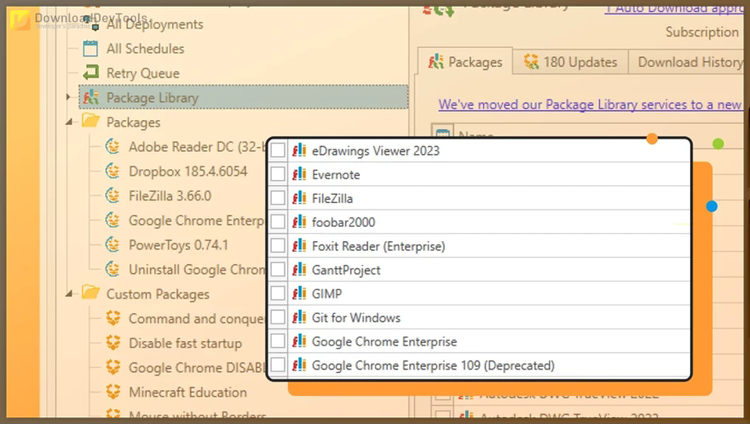Click the Adobe Reader DC package icon
Image resolution: width=750 pixels, height=424 pixels.
click(x=113, y=146)
